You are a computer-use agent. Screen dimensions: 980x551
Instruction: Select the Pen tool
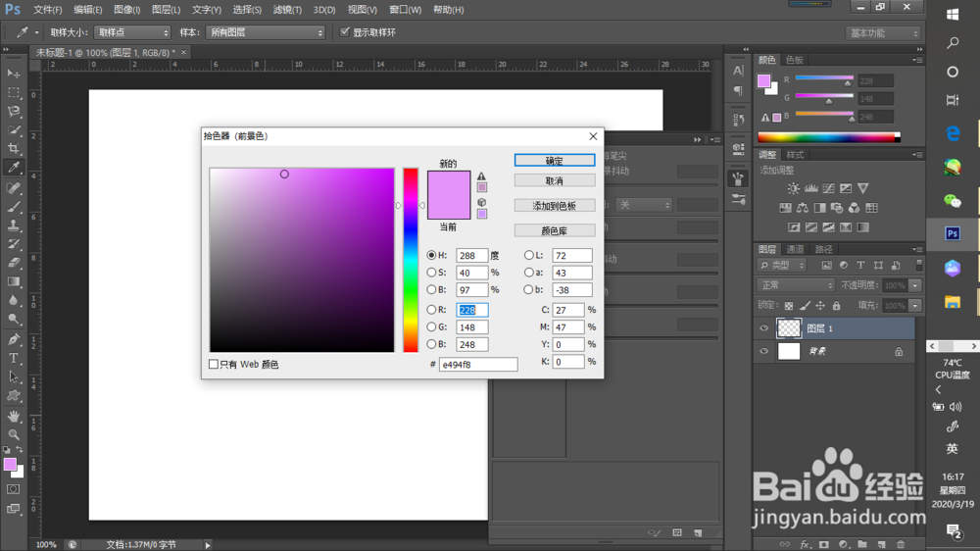coord(13,339)
